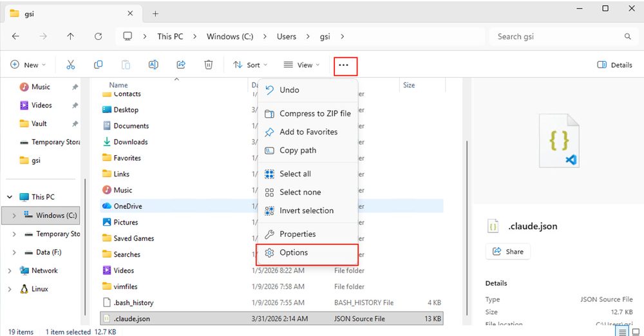This screenshot has height=336, width=644.
Task: Click the Delete trash can icon
Action: [x=209, y=65]
